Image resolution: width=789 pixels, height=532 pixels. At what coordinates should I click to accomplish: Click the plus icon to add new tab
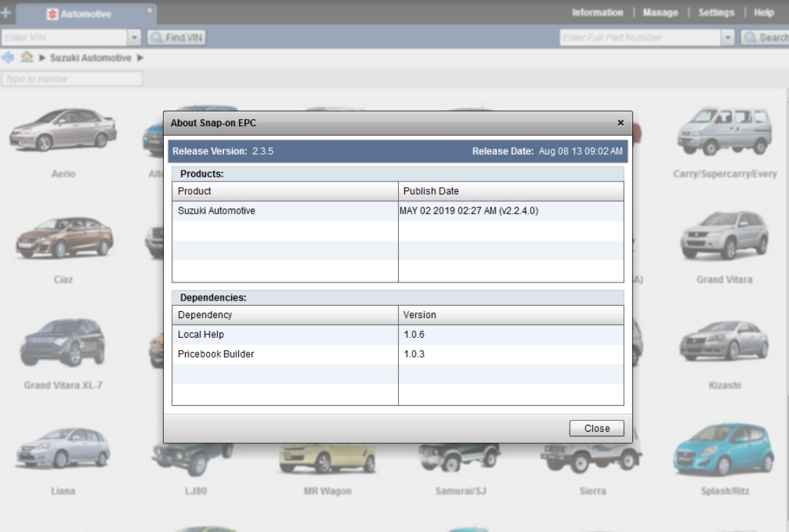click(x=6, y=13)
